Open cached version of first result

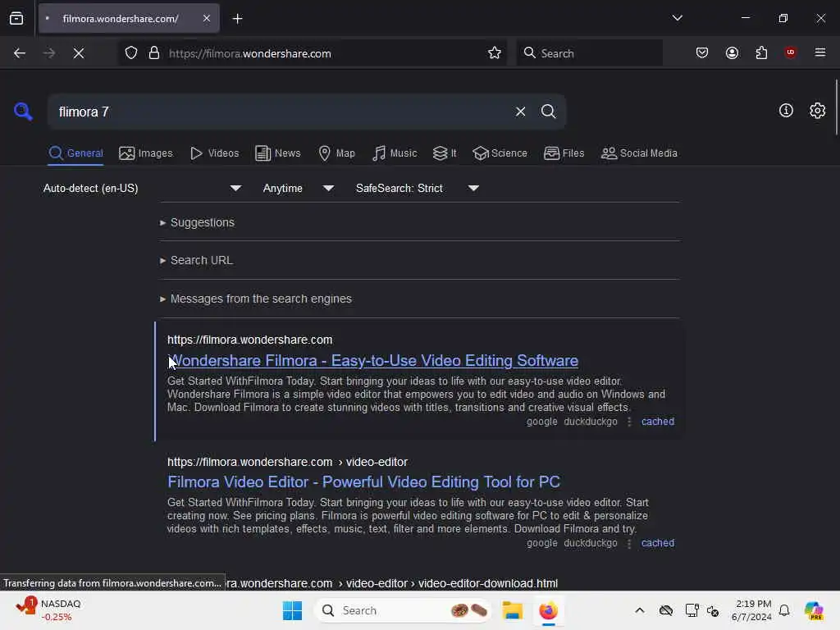[658, 422]
